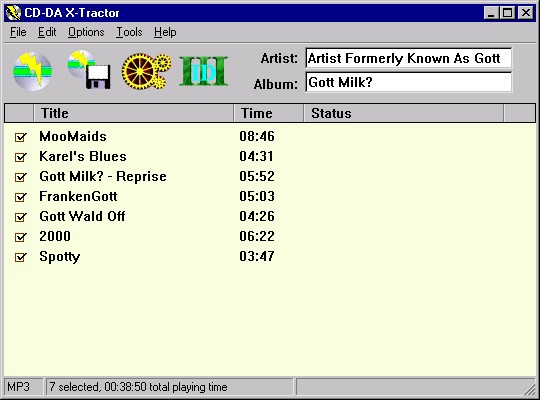Open the Tools menu
Image resolution: width=540 pixels, height=400 pixels.
pyautogui.click(x=129, y=32)
